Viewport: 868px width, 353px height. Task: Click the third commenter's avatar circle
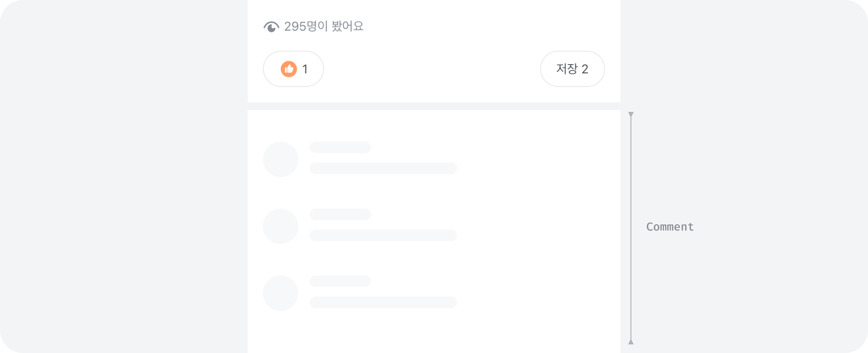click(x=281, y=293)
